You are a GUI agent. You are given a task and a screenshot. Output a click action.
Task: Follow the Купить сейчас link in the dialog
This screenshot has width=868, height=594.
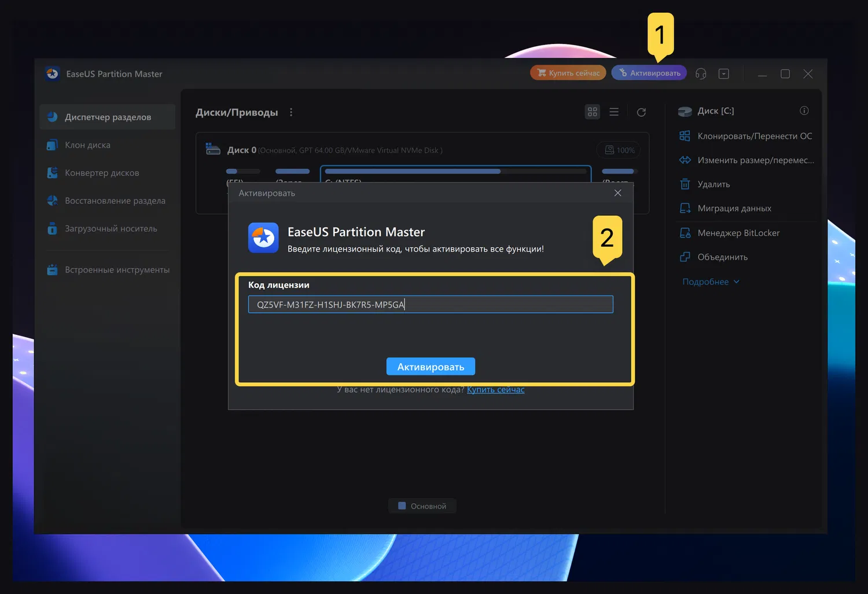(496, 389)
